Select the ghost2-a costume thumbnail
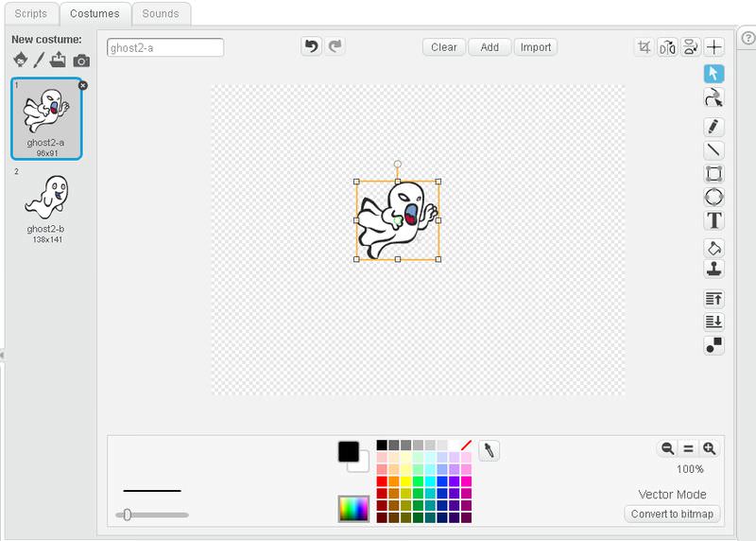The height and width of the screenshot is (541, 756). (46, 119)
